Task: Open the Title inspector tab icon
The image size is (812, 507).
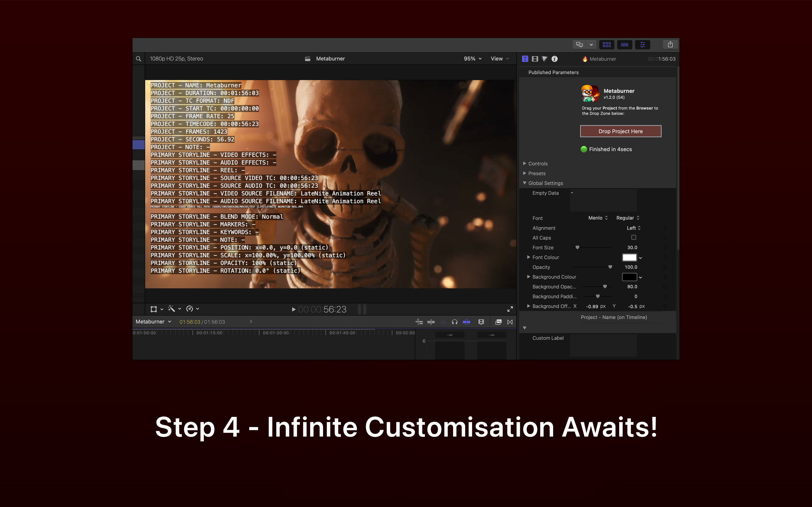Action: (x=525, y=59)
